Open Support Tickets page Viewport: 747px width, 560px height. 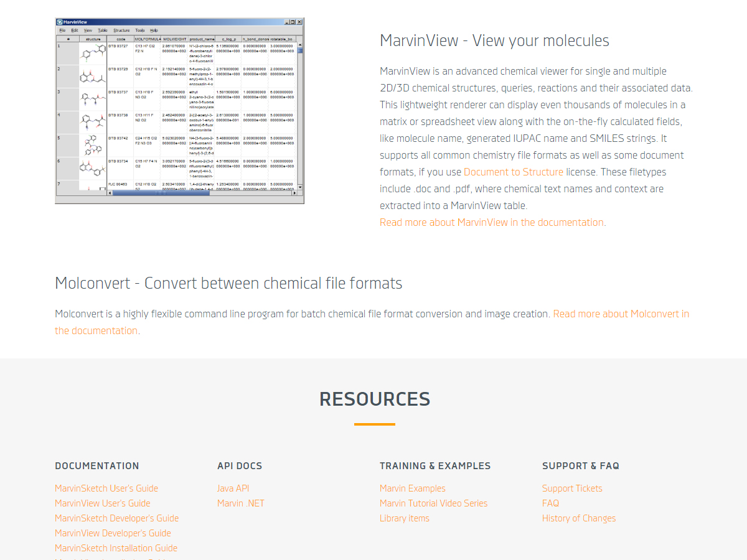coord(572,488)
